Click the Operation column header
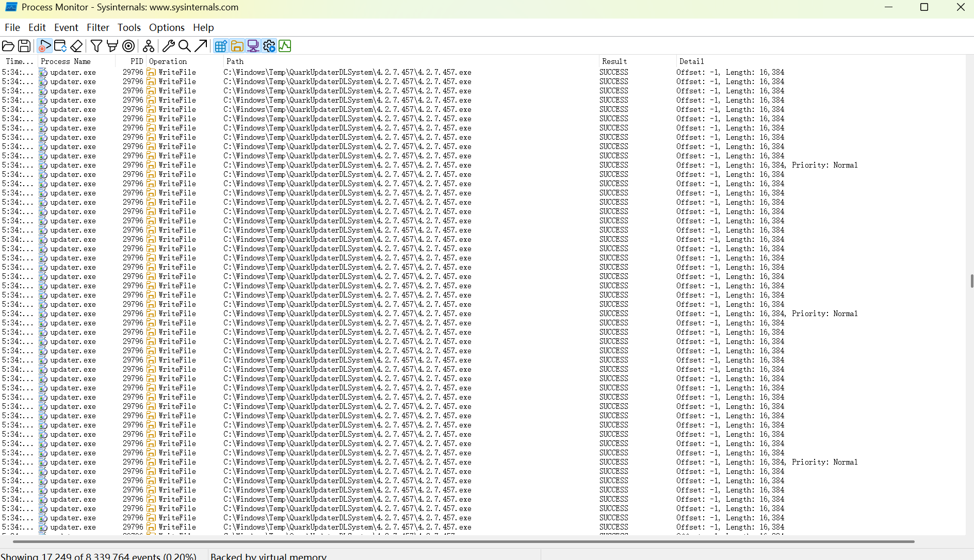The width and height of the screenshot is (974, 560). pyautogui.click(x=185, y=61)
